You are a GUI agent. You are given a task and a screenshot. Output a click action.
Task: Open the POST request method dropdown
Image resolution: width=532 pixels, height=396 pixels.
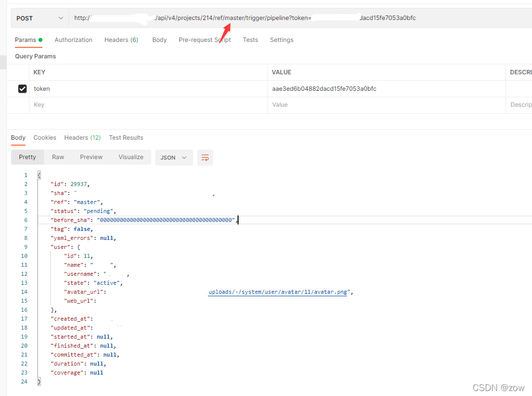click(39, 17)
